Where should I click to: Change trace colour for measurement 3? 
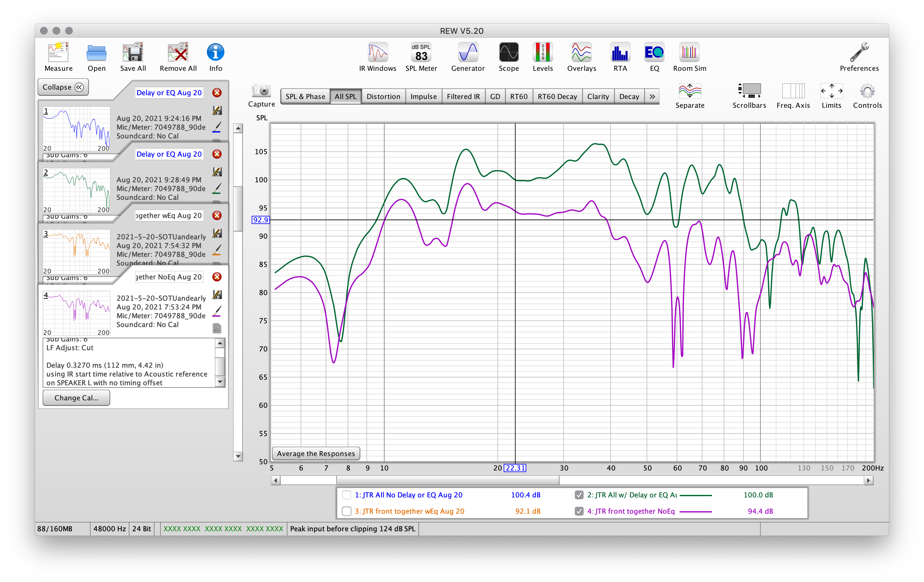[217, 250]
